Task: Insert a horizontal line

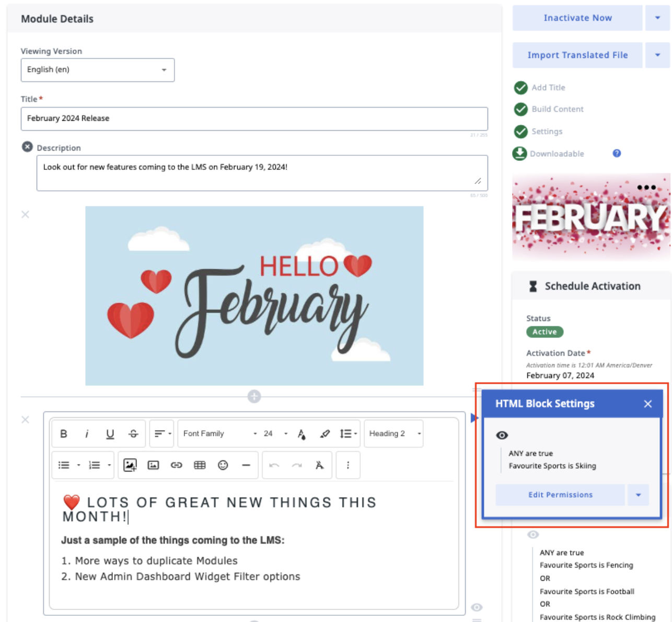Action: tap(246, 465)
